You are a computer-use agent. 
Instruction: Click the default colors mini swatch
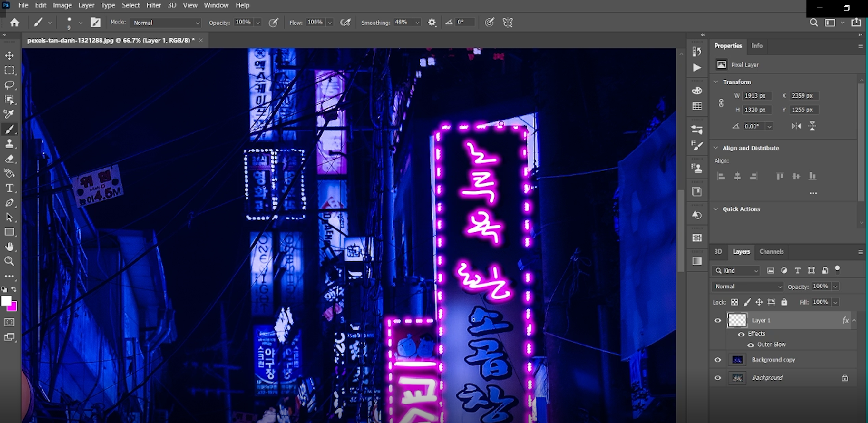[4, 289]
